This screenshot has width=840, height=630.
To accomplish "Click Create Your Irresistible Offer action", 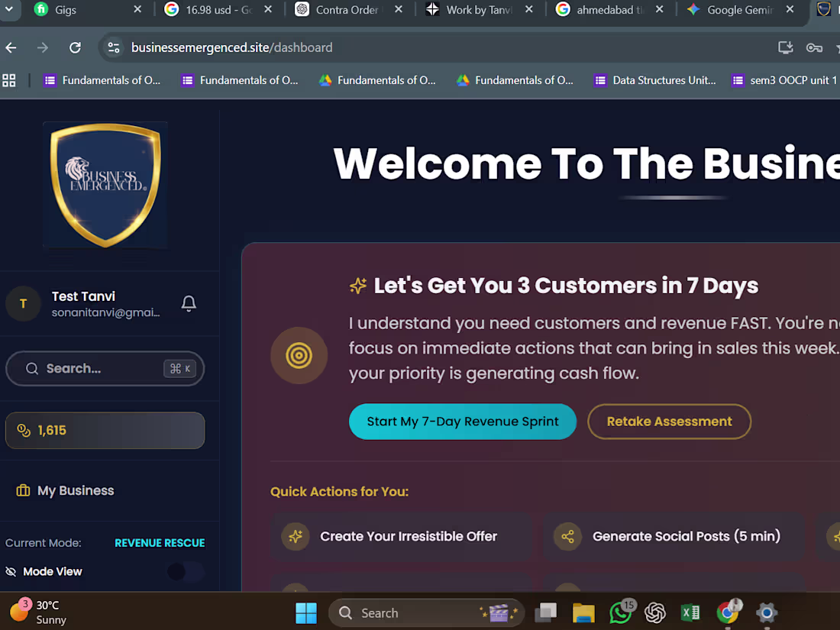I will [x=401, y=536].
